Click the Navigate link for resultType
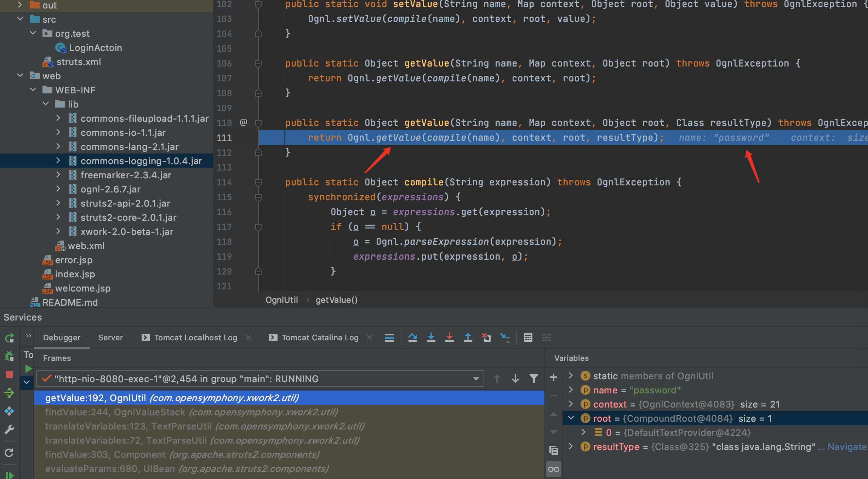Viewport: 868px width, 479px height. pyautogui.click(x=847, y=447)
